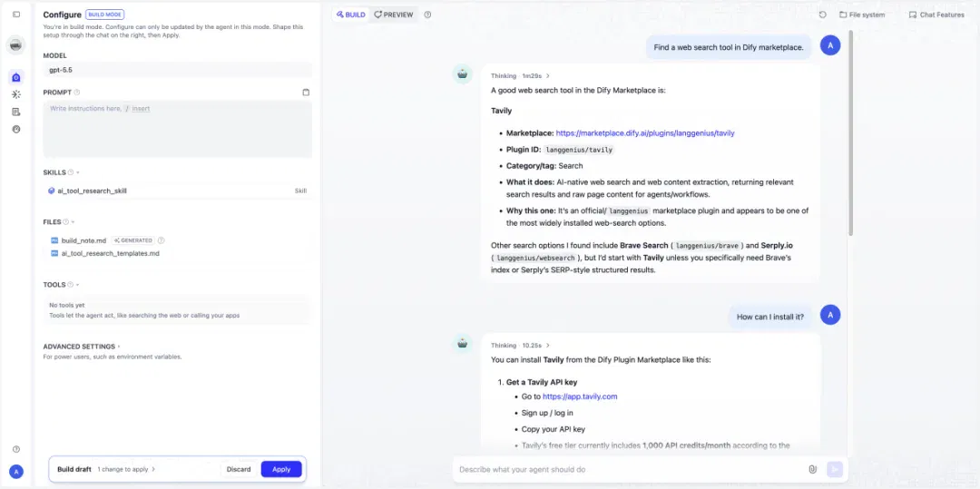Click the build_note.md file icon
The image size is (980, 489).
click(54, 240)
